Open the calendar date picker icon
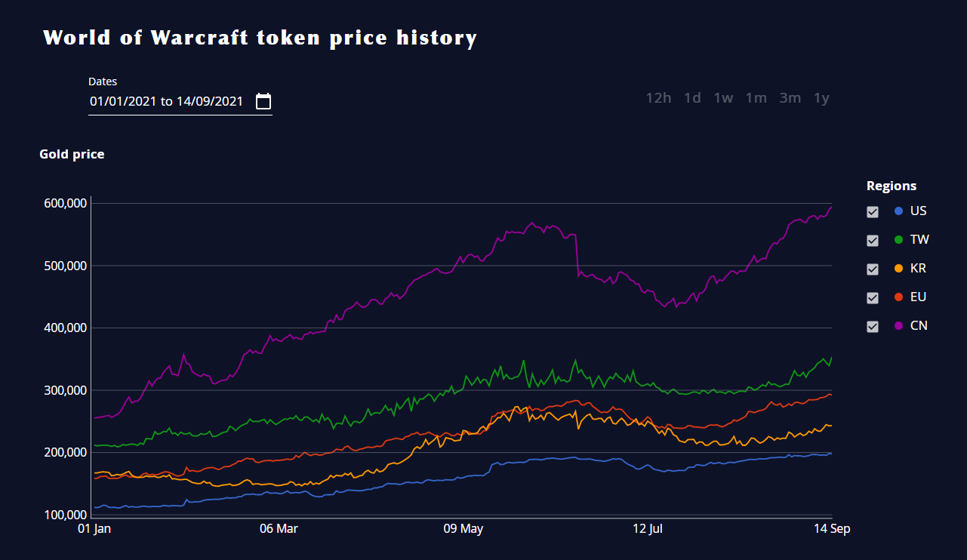967x560 pixels. [263, 101]
